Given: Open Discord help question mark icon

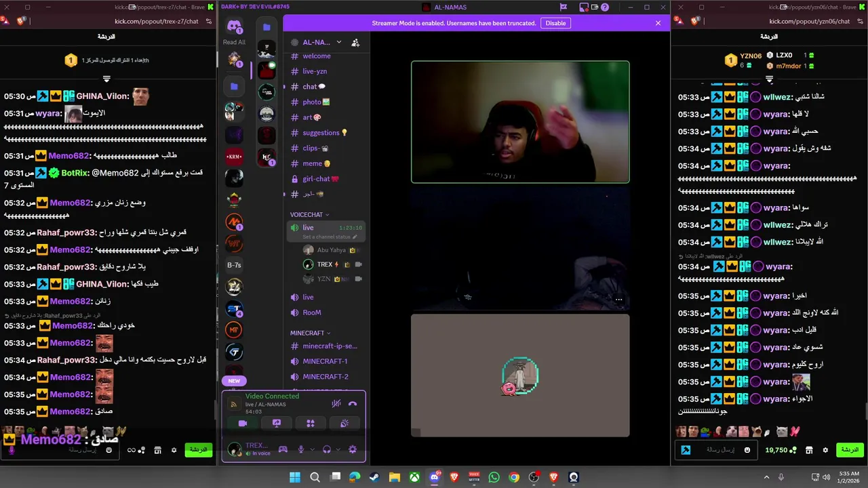Looking at the screenshot, I should click(x=605, y=7).
